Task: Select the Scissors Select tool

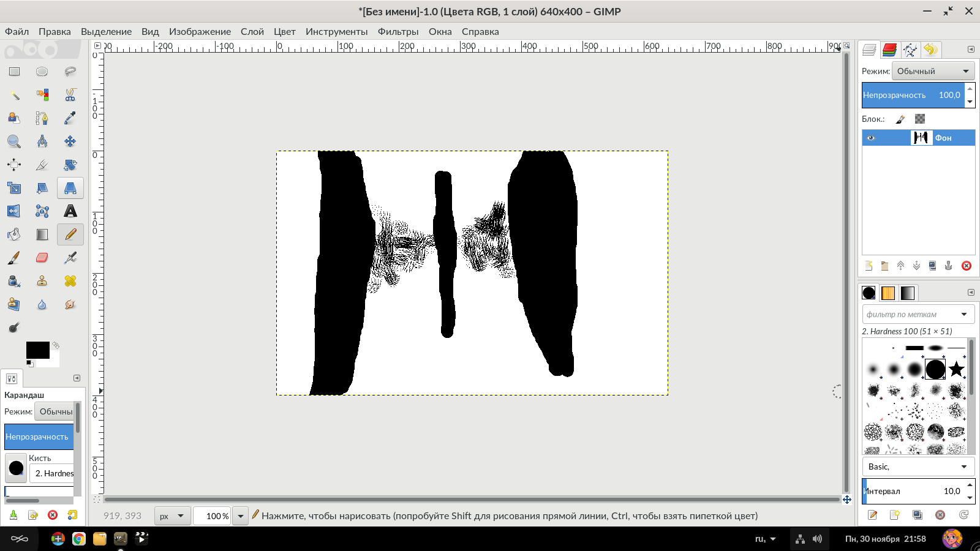Action: [x=70, y=95]
